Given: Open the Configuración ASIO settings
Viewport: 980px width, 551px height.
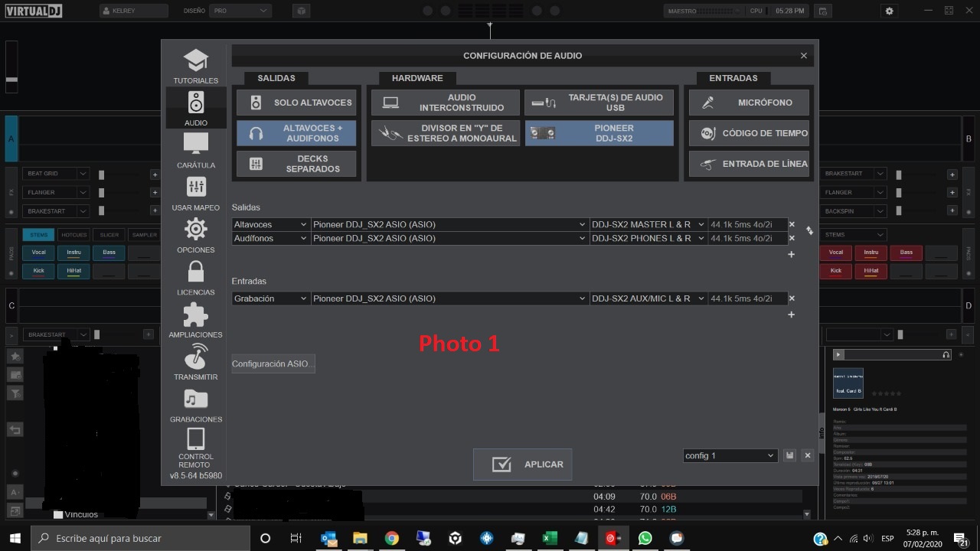Looking at the screenshot, I should [273, 364].
